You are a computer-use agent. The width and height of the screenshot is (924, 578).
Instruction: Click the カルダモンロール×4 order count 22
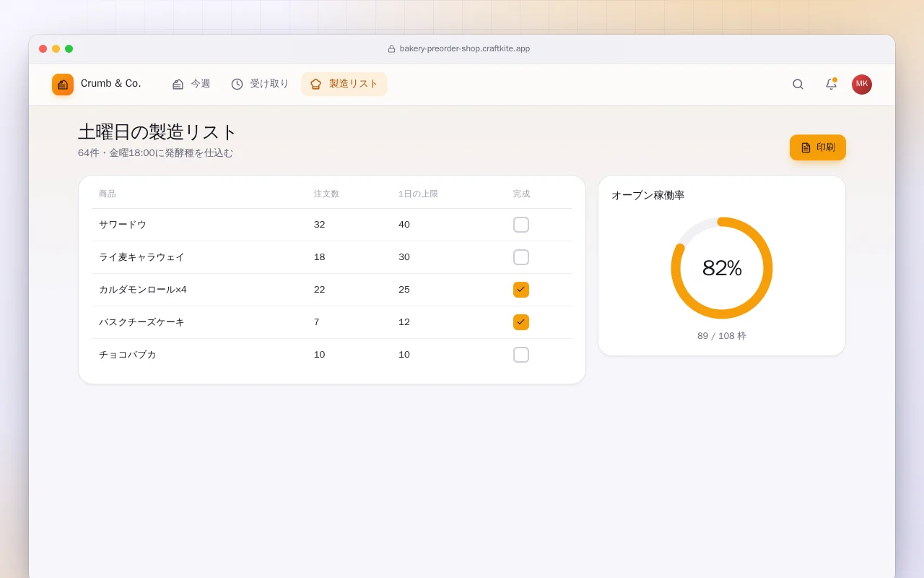(320, 290)
